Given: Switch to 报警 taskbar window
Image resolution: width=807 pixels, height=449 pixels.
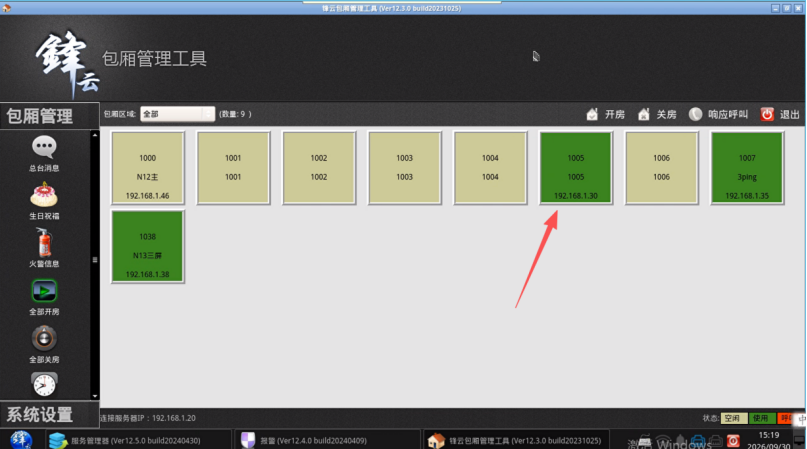Looking at the screenshot, I should click(x=327, y=440).
